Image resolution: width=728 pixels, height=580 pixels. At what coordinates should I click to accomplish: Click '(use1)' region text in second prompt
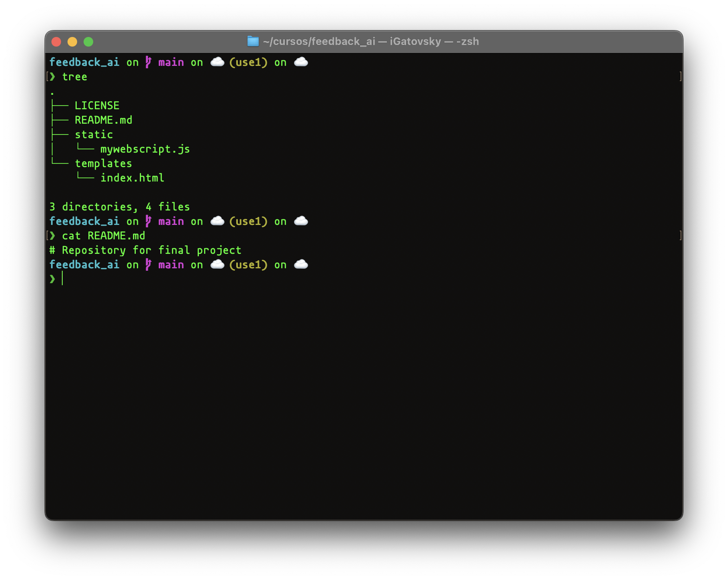(x=248, y=221)
